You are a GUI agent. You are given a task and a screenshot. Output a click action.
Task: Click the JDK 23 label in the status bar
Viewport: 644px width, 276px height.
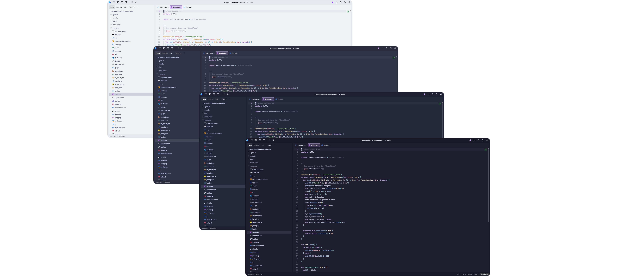tap(477, 274)
